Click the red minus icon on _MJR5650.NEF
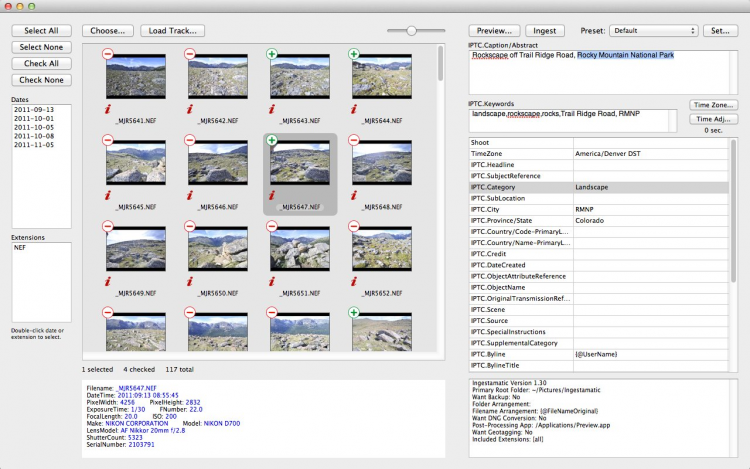This screenshot has height=469, width=750. pyautogui.click(x=189, y=227)
